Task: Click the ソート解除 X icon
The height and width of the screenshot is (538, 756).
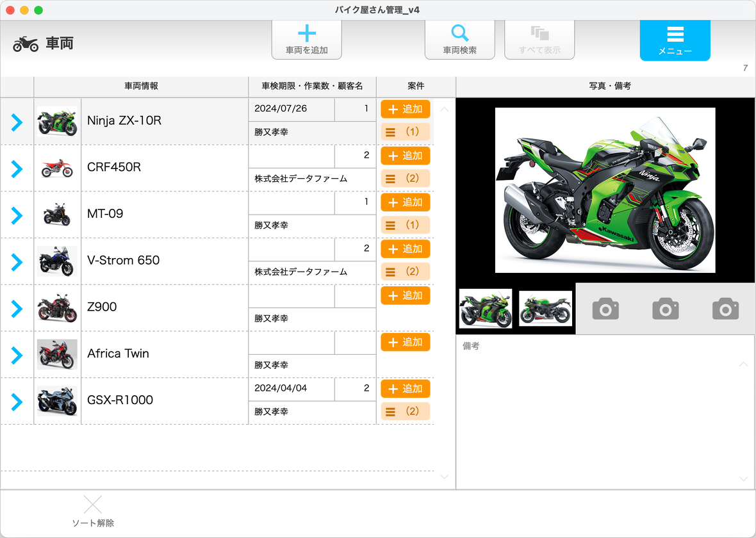Action: click(93, 505)
